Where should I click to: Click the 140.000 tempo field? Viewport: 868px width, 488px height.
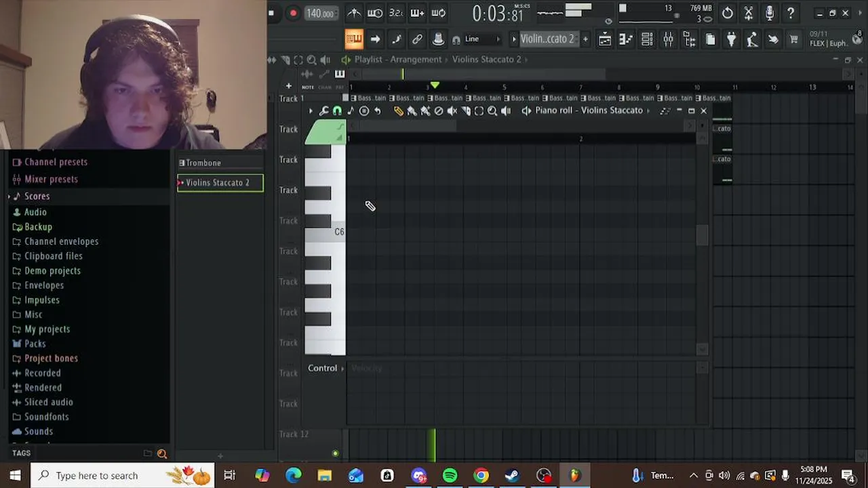(320, 14)
